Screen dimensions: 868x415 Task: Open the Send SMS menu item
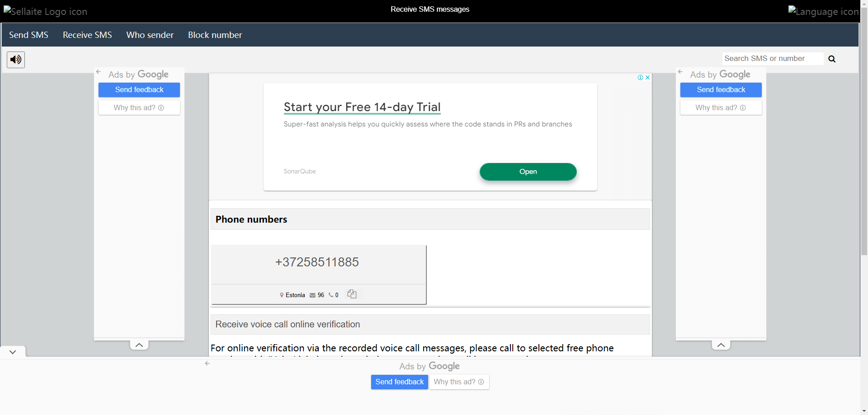coord(28,35)
